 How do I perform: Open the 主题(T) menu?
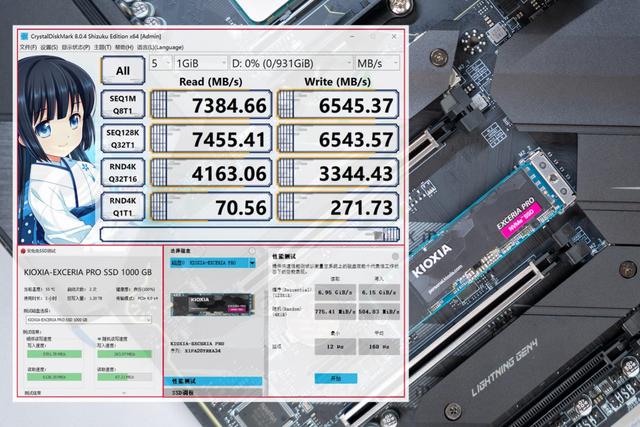[102, 47]
